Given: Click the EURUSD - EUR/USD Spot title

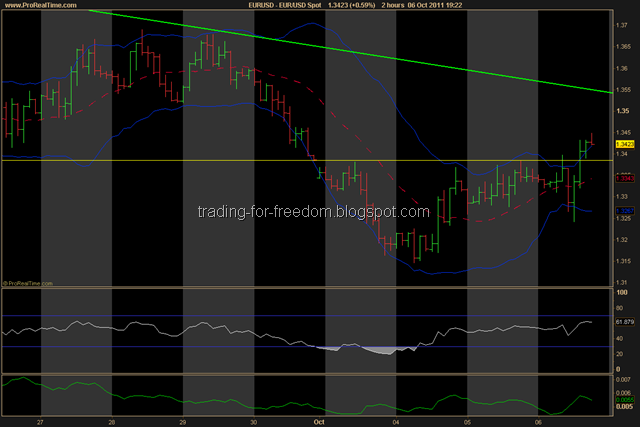Looking at the screenshot, I should [285, 5].
